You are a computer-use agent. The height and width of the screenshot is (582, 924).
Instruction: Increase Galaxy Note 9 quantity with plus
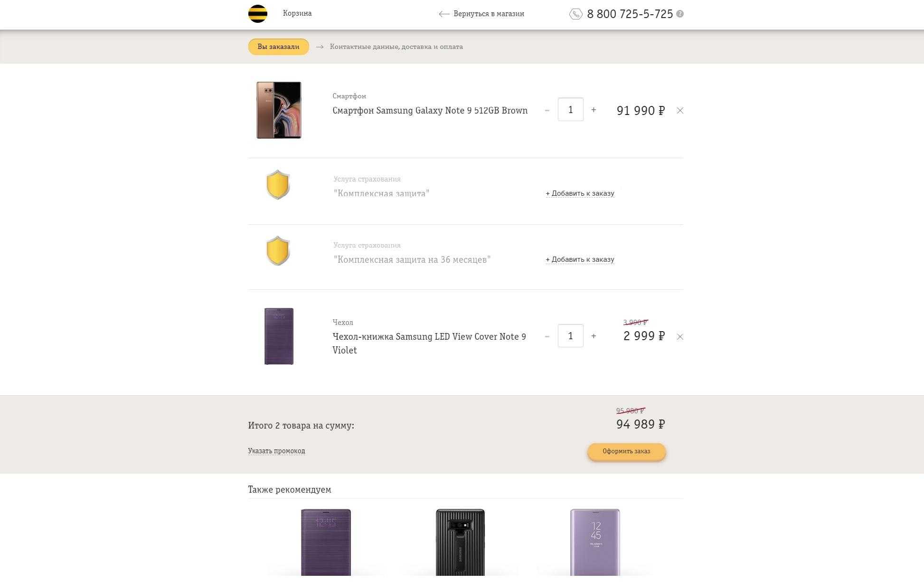pos(594,110)
